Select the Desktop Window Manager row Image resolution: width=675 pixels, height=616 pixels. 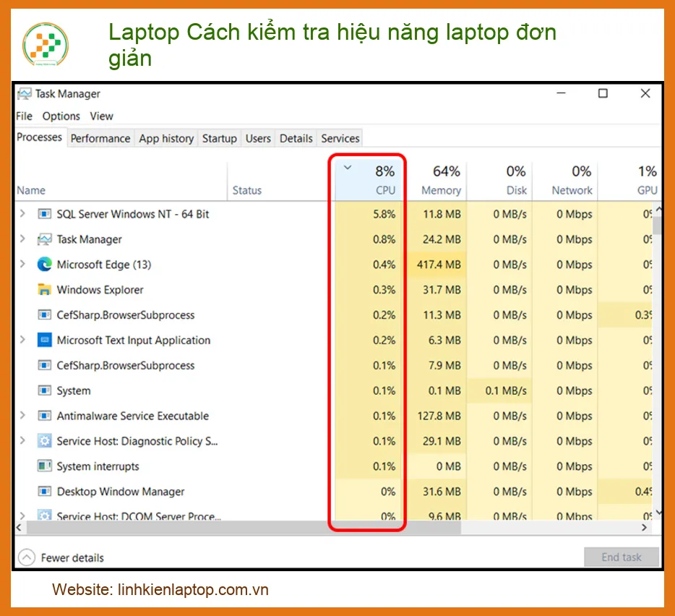tap(335, 492)
